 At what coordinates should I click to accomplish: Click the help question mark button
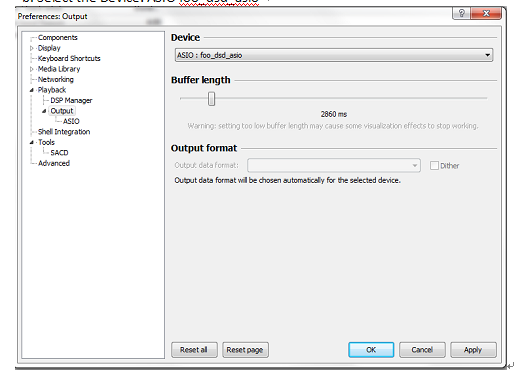(x=461, y=13)
